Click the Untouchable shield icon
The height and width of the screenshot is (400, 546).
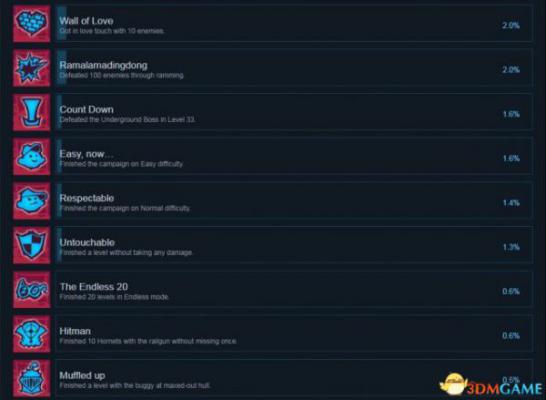pos(31,245)
